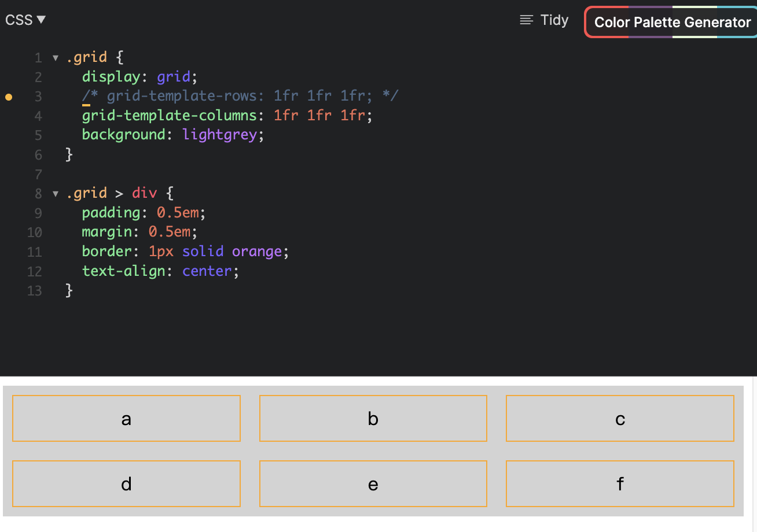Click grid cell 'f' in the preview
Viewport: 757px width, 532px height.
click(620, 483)
